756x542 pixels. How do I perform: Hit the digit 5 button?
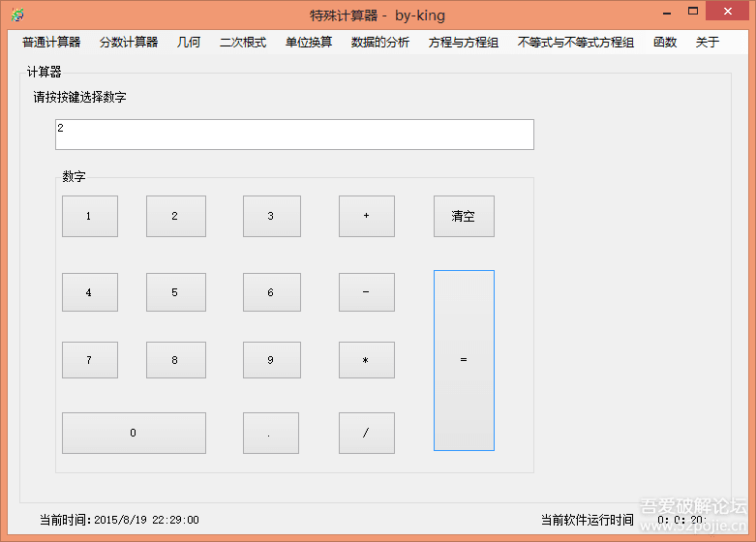pos(176,292)
